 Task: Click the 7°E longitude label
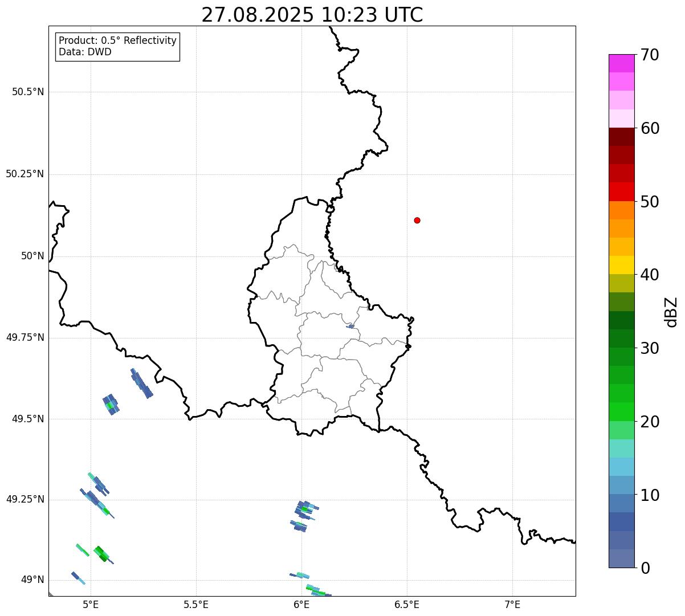[512, 604]
